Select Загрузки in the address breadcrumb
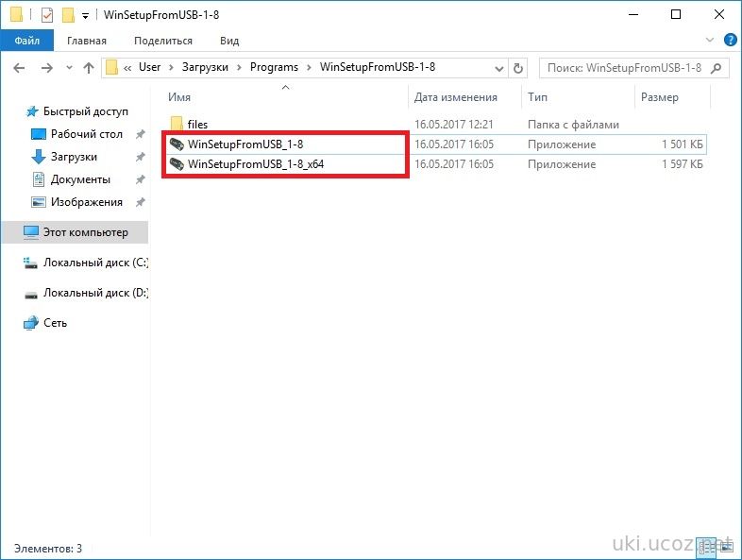 [x=205, y=67]
